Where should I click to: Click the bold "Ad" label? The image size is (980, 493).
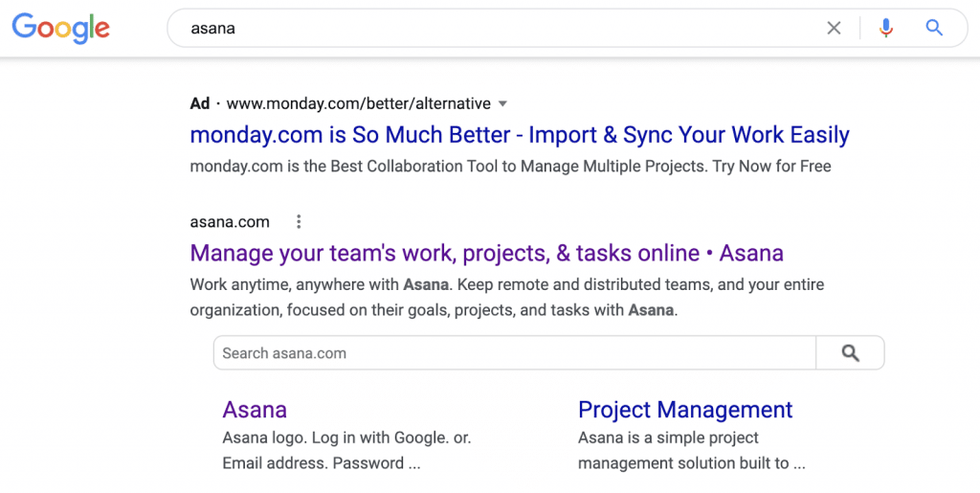coord(199,103)
